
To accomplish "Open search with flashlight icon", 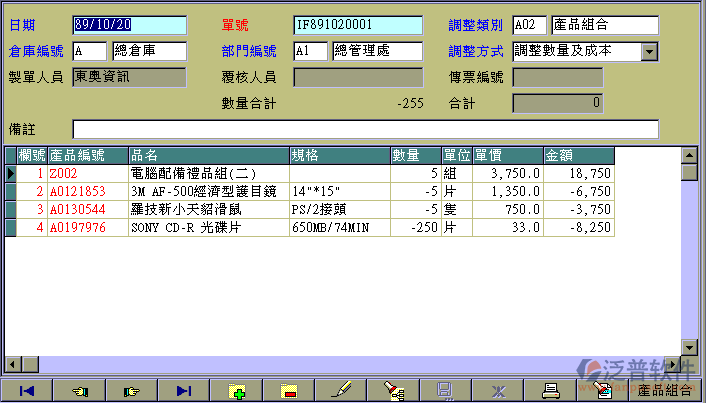I will point(393,390).
